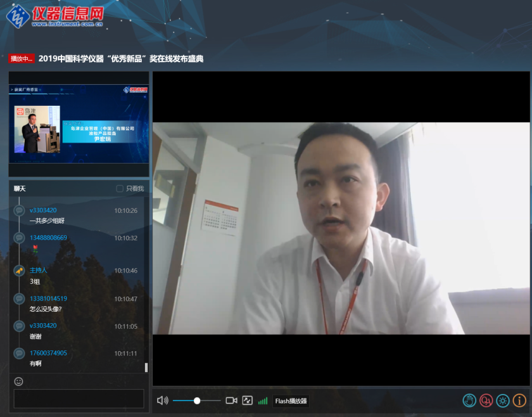Click the switch video layout icon
This screenshot has width=532, height=417.
tap(247, 401)
